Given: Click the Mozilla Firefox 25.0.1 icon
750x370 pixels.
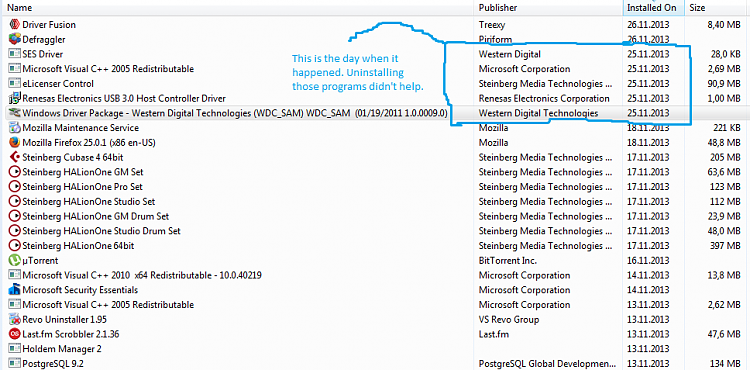Looking at the screenshot, I should coord(15,142).
